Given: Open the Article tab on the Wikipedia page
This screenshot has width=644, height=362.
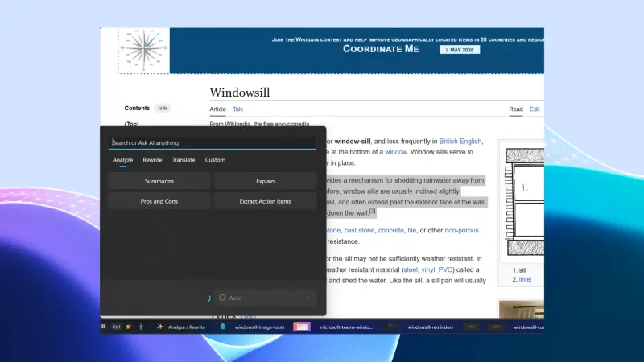Looking at the screenshot, I should coord(217,109).
